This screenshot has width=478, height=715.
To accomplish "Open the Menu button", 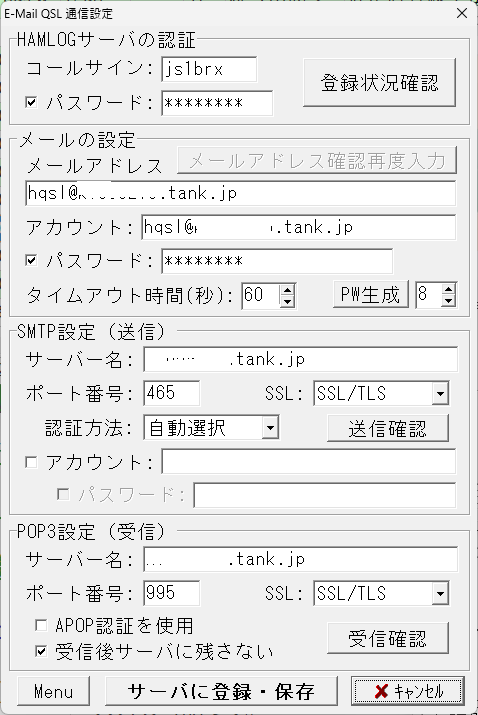I will [x=53, y=691].
